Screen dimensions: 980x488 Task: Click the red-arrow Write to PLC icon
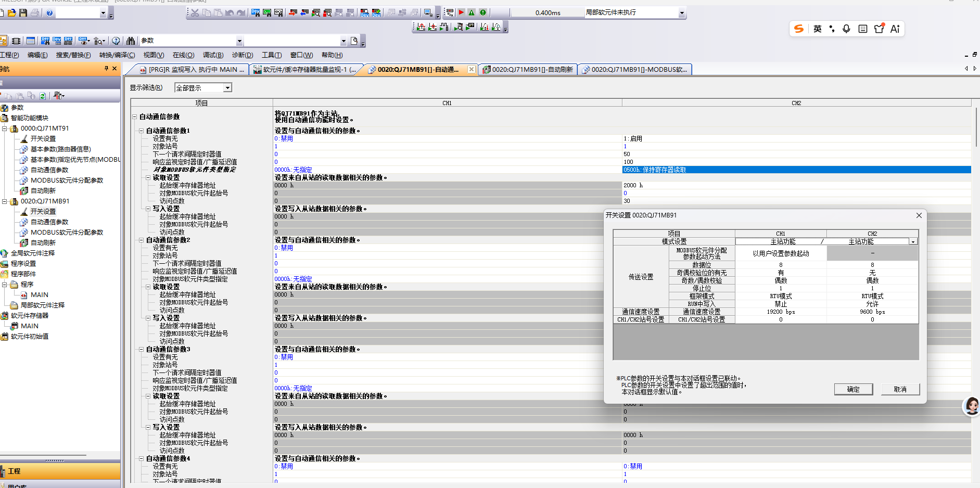point(293,12)
